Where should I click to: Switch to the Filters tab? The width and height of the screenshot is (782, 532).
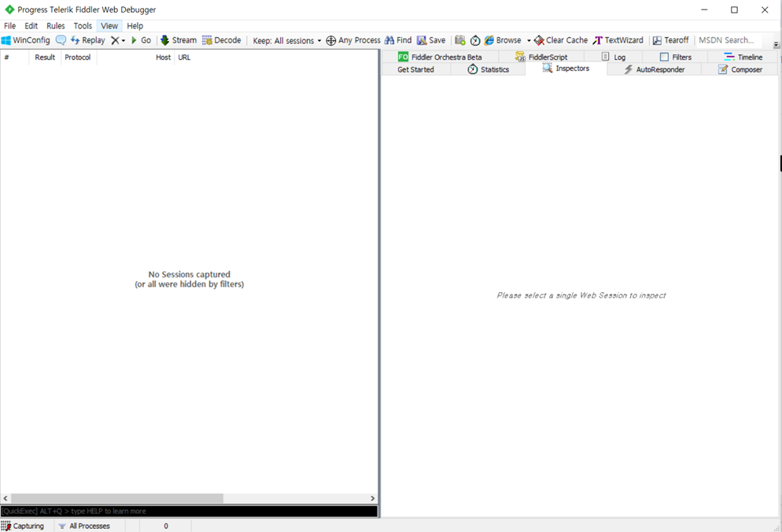(x=675, y=57)
